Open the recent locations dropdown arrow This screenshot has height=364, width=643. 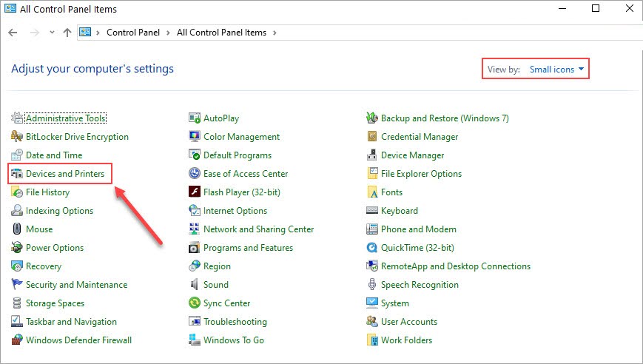pos(52,33)
